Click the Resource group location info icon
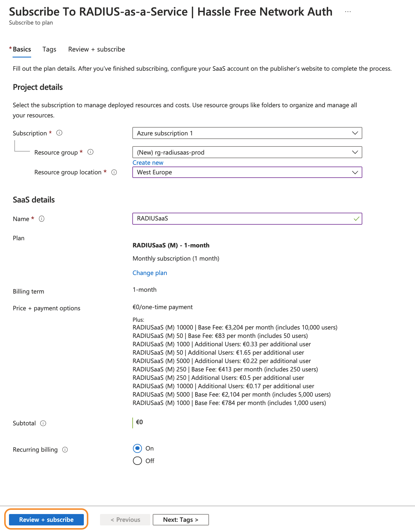 (114, 172)
